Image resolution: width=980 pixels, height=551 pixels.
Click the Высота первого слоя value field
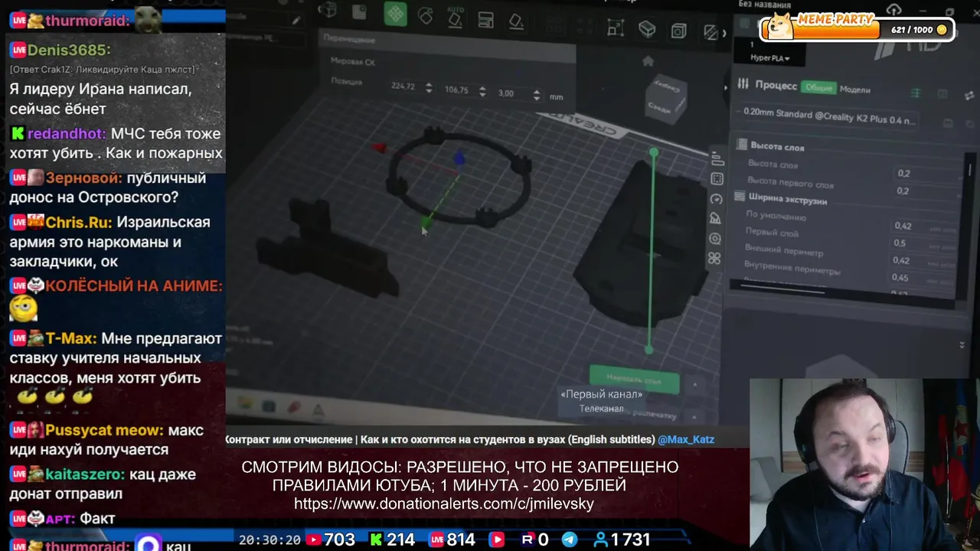[x=925, y=191]
